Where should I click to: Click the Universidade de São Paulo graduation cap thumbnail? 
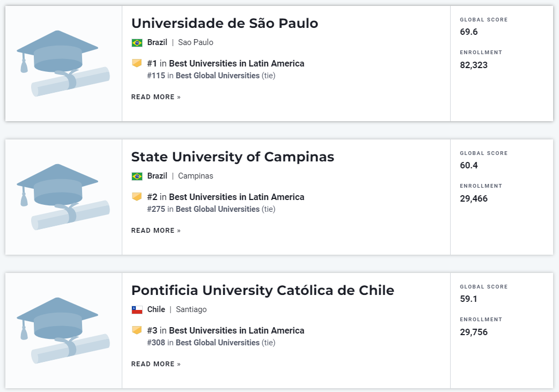click(63, 63)
